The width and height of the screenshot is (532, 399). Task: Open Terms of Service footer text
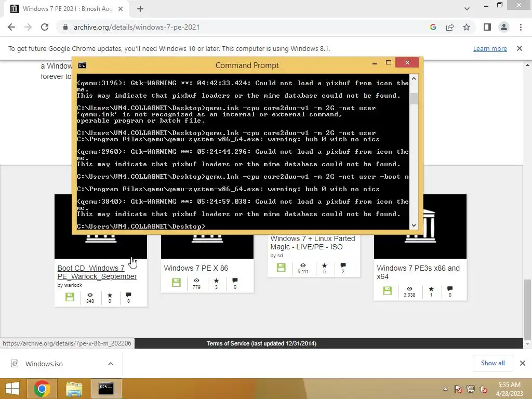click(262, 343)
